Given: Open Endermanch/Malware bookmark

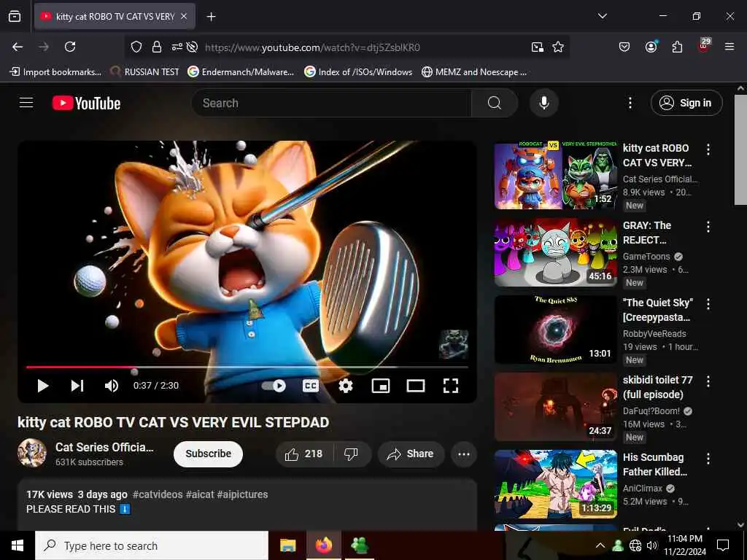Looking at the screenshot, I should (241, 72).
